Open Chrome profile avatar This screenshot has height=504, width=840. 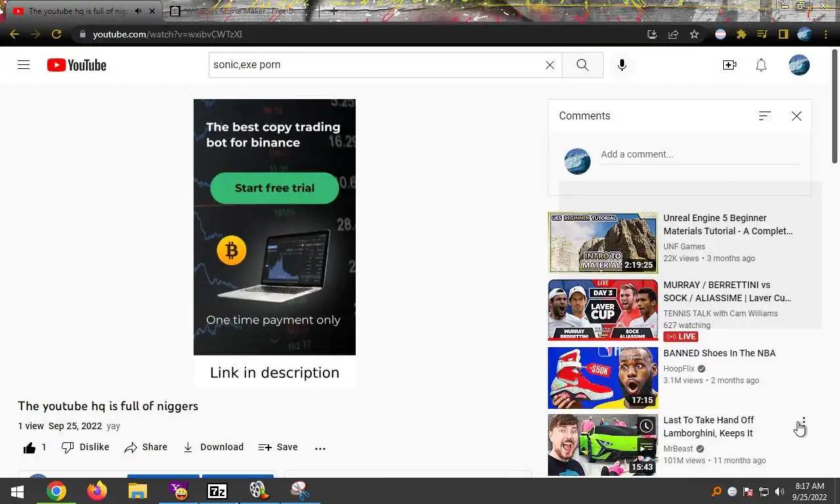click(805, 34)
